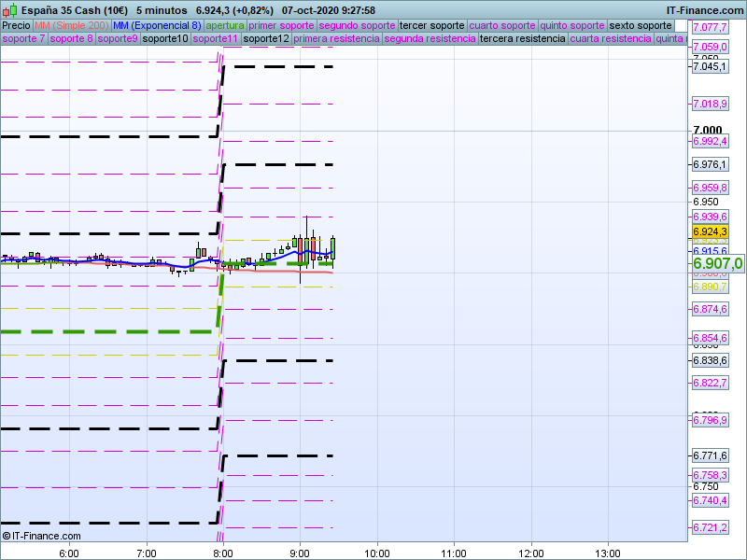Select the primera resistencia label
The height and width of the screenshot is (560, 747).
(x=336, y=38)
